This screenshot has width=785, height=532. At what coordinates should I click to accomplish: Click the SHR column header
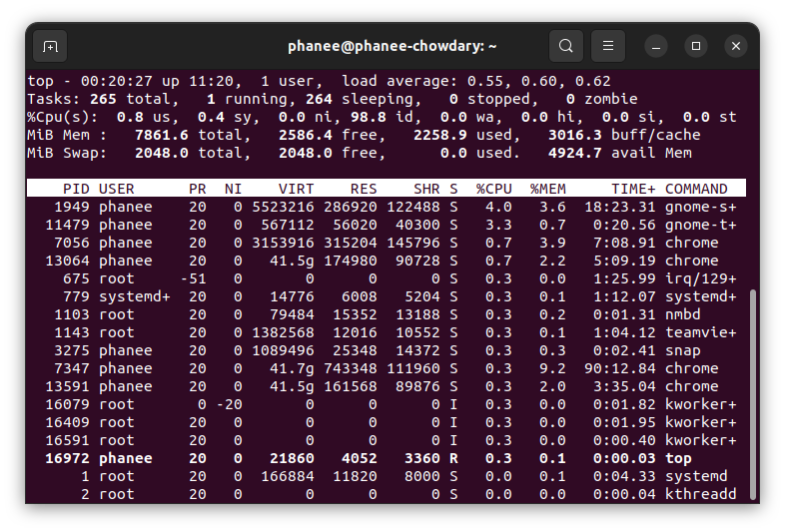pos(426,189)
